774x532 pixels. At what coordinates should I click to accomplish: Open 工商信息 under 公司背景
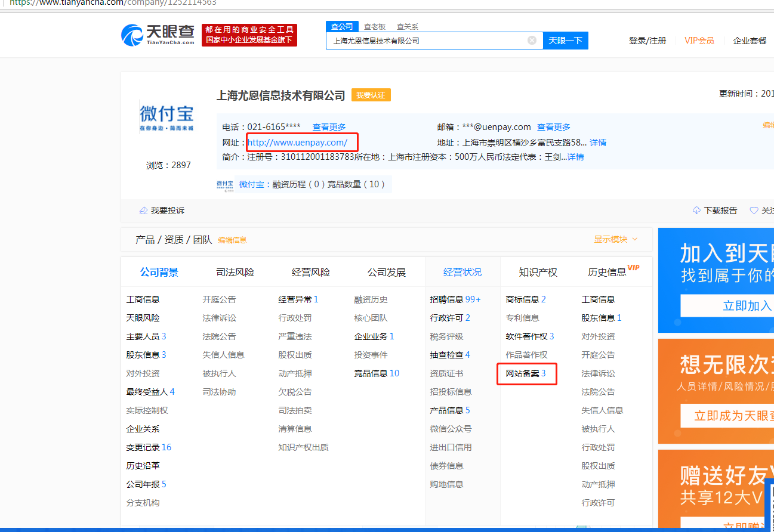tap(143, 299)
